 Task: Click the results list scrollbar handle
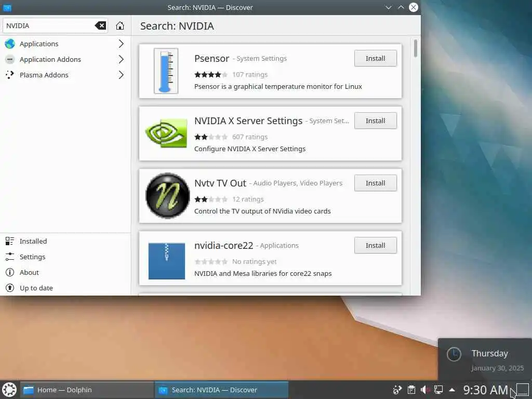415,48
